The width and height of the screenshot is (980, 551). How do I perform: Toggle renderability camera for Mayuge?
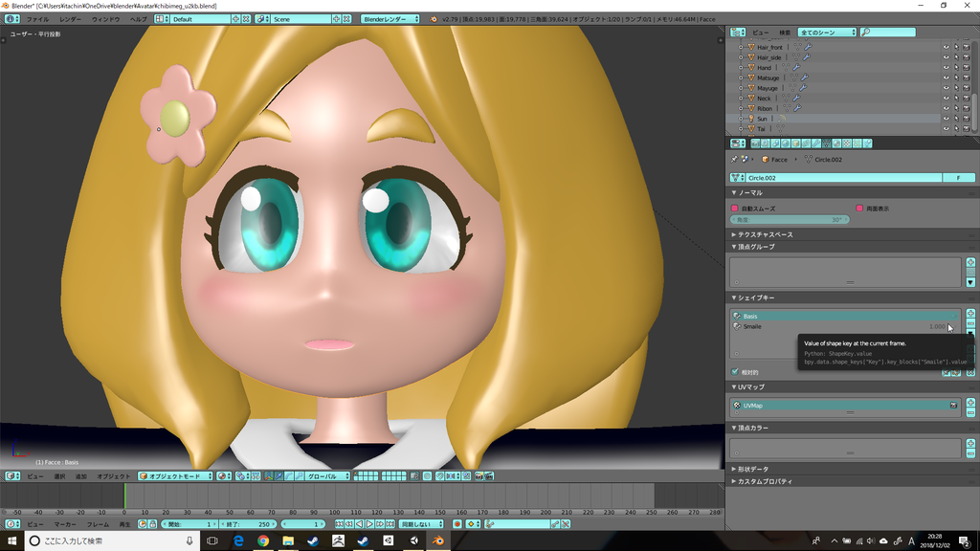pyautogui.click(x=967, y=88)
